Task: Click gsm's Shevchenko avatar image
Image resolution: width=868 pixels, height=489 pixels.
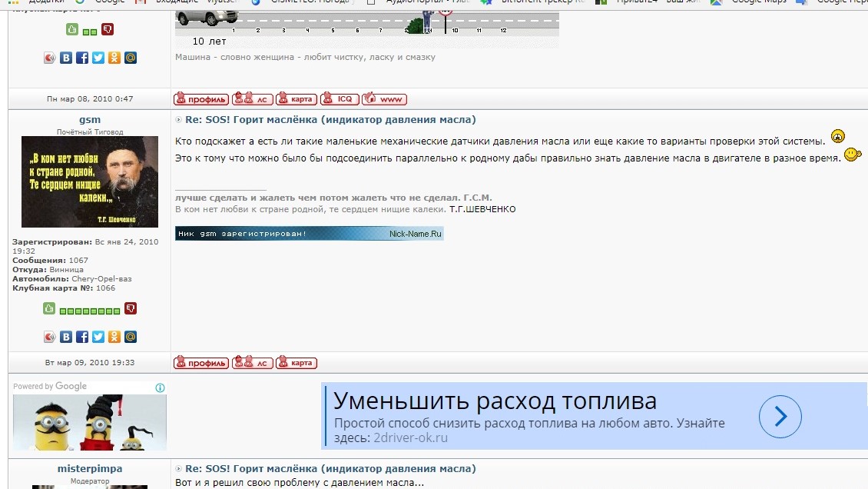Action: [x=90, y=181]
